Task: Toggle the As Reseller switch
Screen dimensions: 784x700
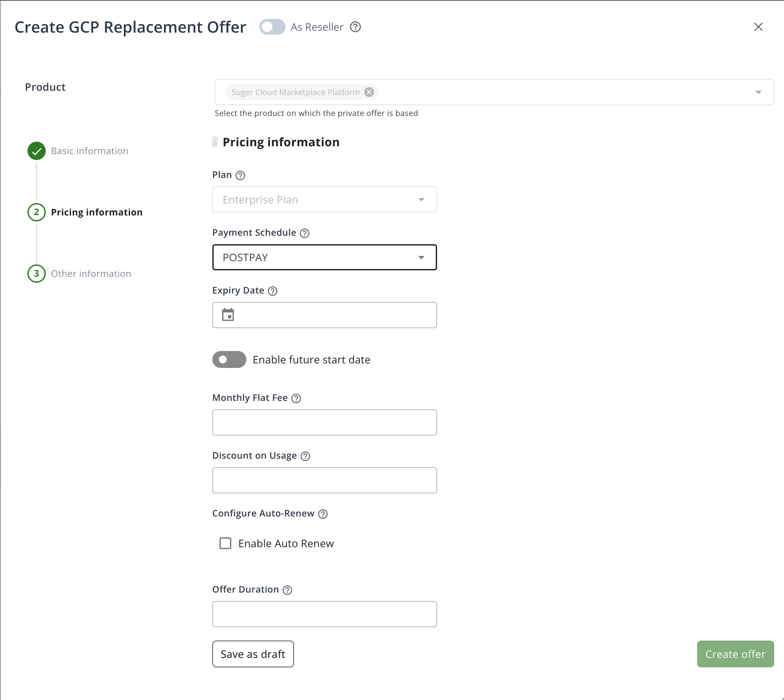Action: [x=272, y=27]
